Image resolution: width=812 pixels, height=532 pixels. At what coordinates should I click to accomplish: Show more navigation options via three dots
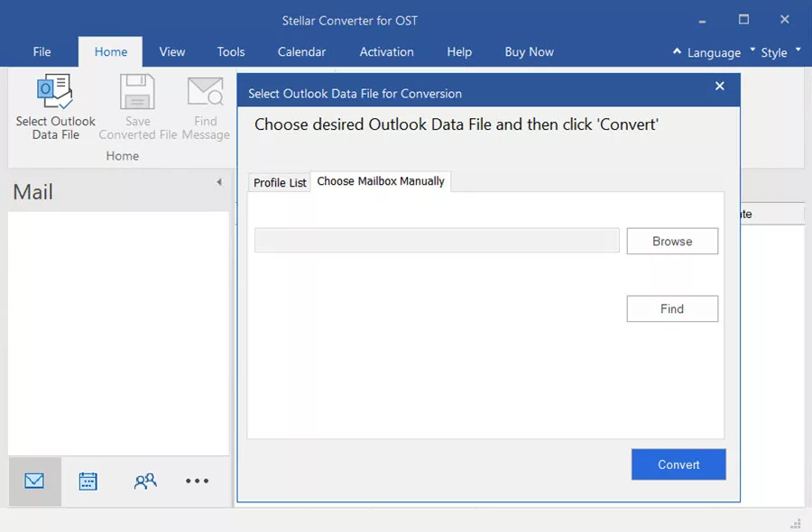tap(197, 481)
